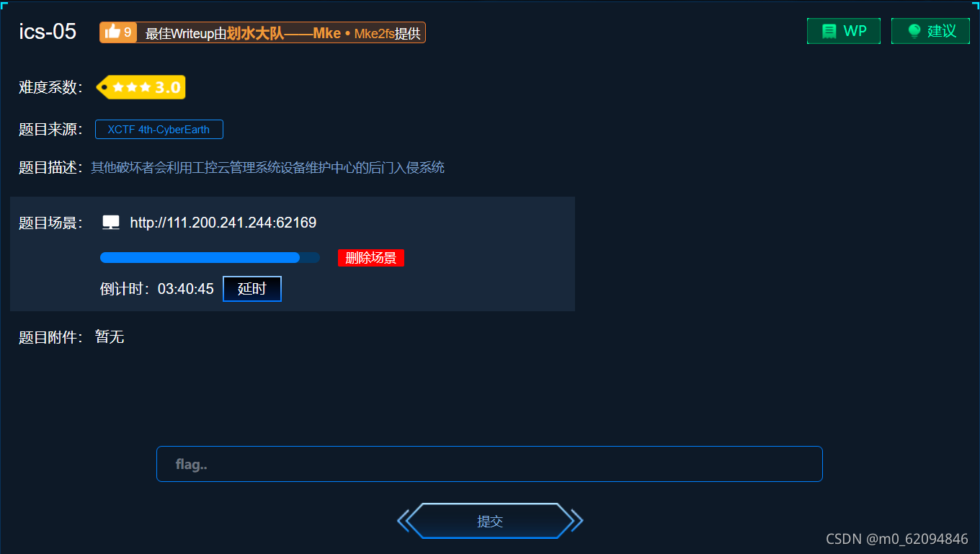Open the scenario URL http://111.200.241.244:62169

pyautogui.click(x=223, y=223)
